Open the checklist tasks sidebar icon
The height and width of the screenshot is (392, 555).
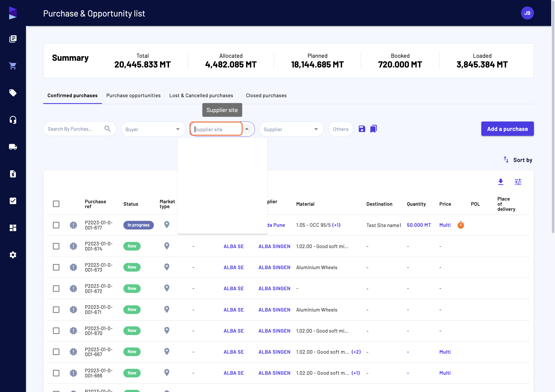click(x=13, y=201)
